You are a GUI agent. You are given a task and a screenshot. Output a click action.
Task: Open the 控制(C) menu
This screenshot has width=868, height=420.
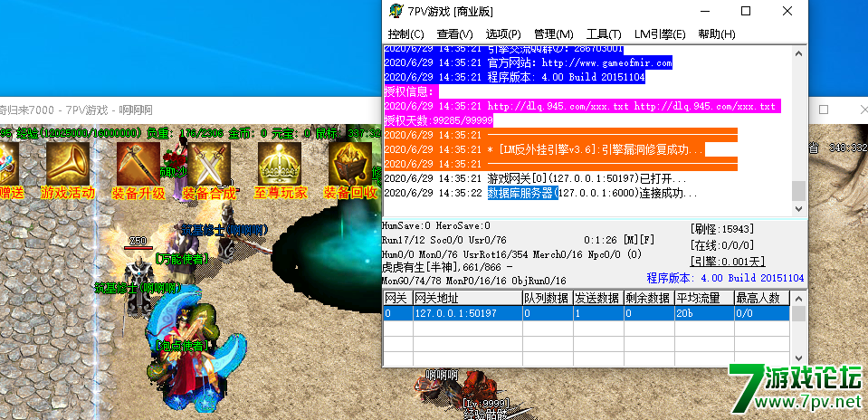pos(405,34)
